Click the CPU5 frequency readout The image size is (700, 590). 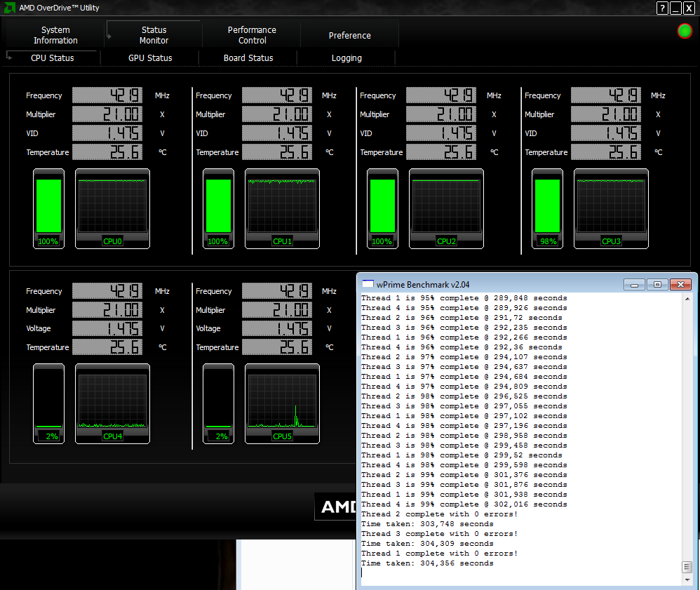tap(277, 290)
